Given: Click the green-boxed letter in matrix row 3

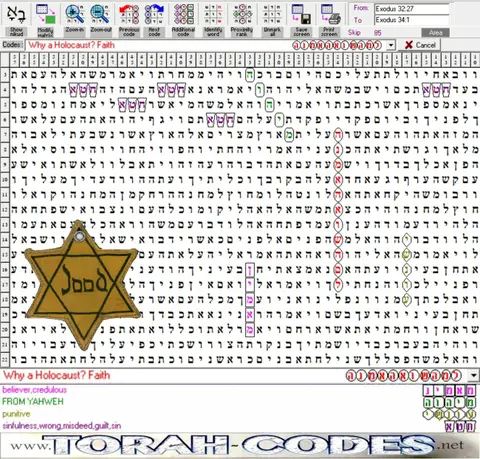Looking at the screenshot, I should point(250,75).
